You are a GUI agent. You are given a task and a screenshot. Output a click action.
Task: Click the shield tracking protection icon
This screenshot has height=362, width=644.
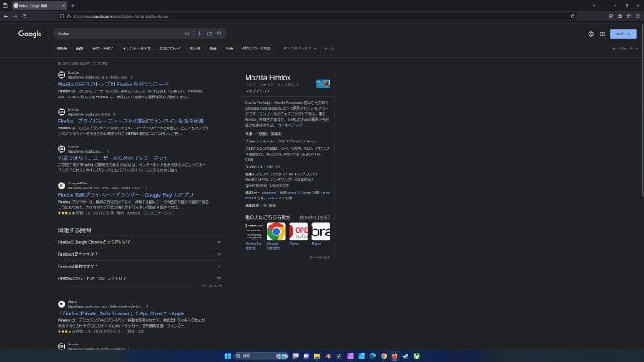coord(62,17)
